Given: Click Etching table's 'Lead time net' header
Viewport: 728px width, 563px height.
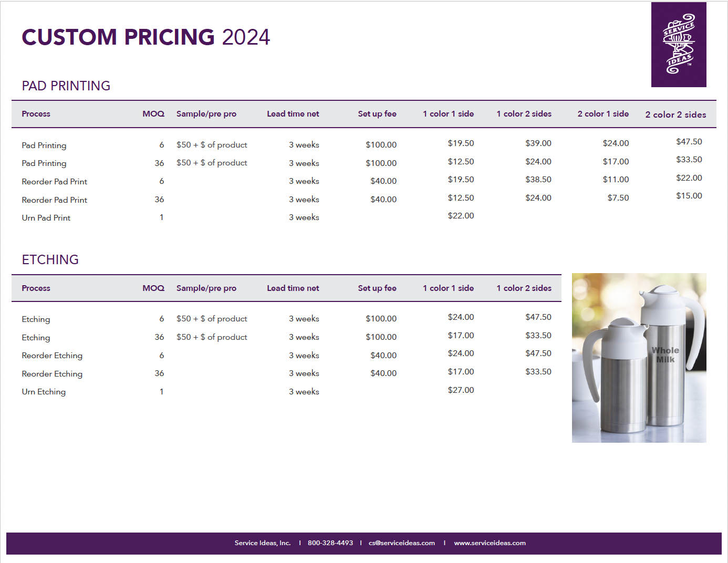Looking at the screenshot, I should (x=293, y=288).
